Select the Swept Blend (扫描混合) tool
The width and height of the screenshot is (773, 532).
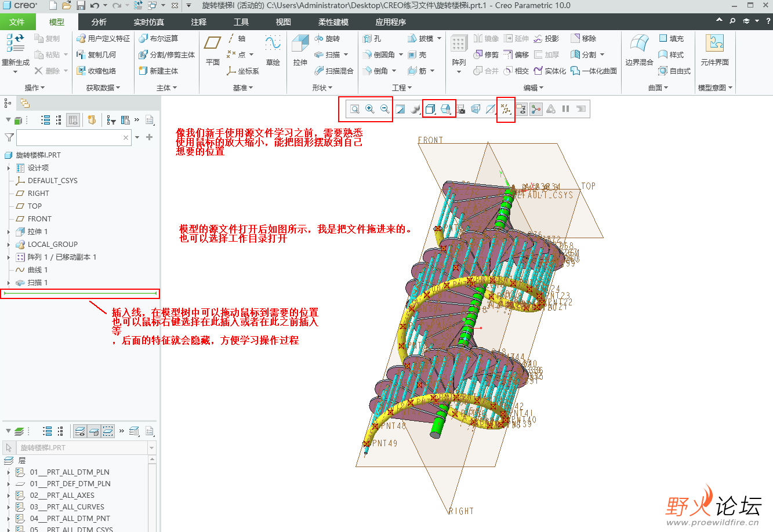click(x=334, y=71)
